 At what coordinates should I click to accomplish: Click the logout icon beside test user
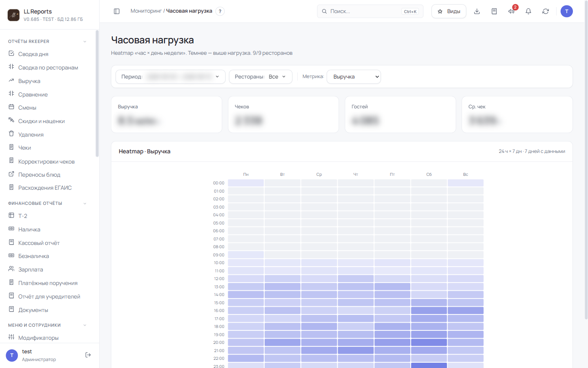point(88,355)
